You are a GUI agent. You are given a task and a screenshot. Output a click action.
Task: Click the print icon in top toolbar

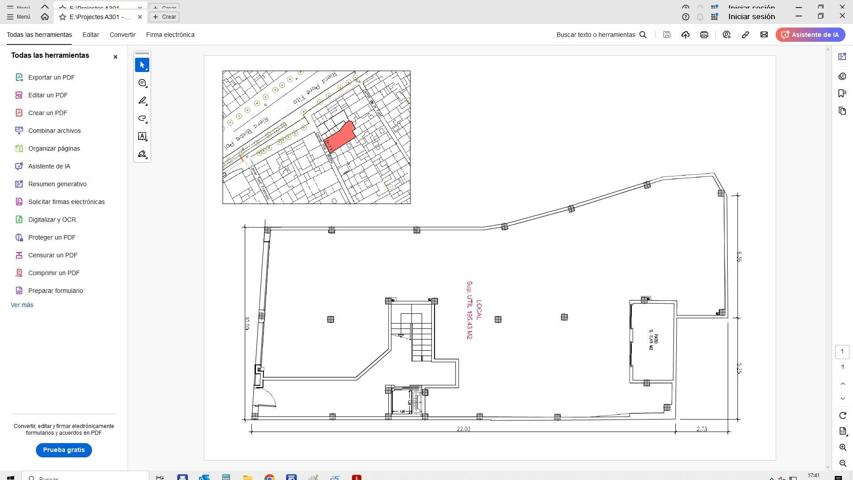[x=704, y=35]
